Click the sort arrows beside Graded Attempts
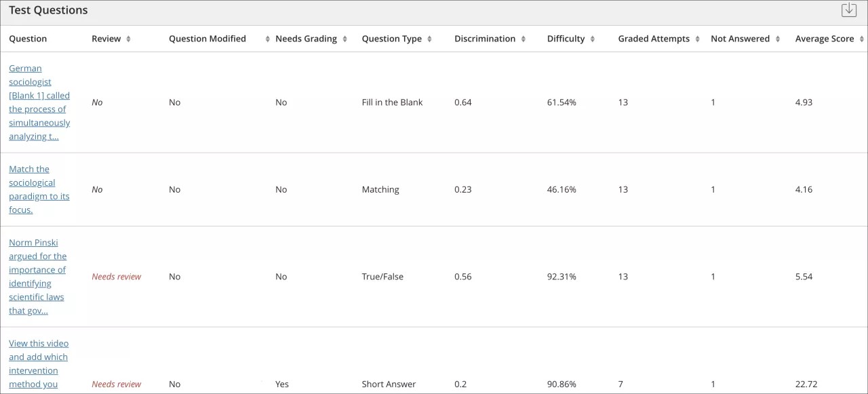Screen dimensions: 868x394 coord(697,39)
